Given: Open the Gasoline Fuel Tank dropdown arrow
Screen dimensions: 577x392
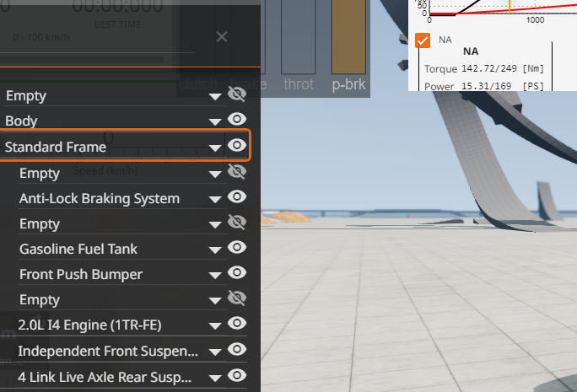Looking at the screenshot, I should 216,250.
